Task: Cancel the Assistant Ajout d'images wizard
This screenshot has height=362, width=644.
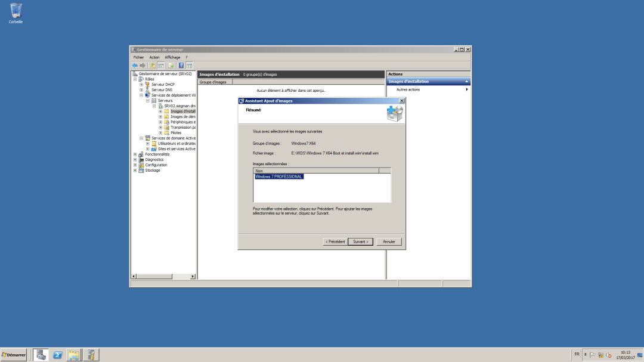Action: pyautogui.click(x=389, y=242)
